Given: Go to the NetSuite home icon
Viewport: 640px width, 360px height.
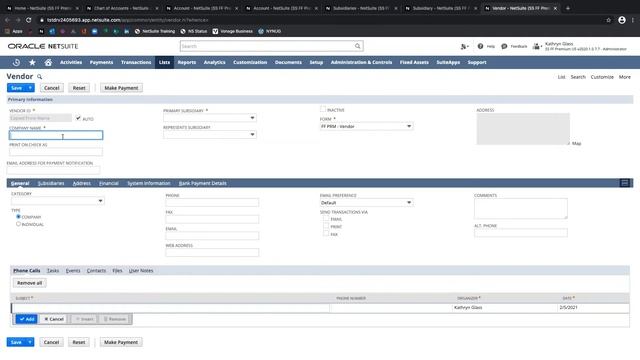Looking at the screenshot, I should (48, 62).
